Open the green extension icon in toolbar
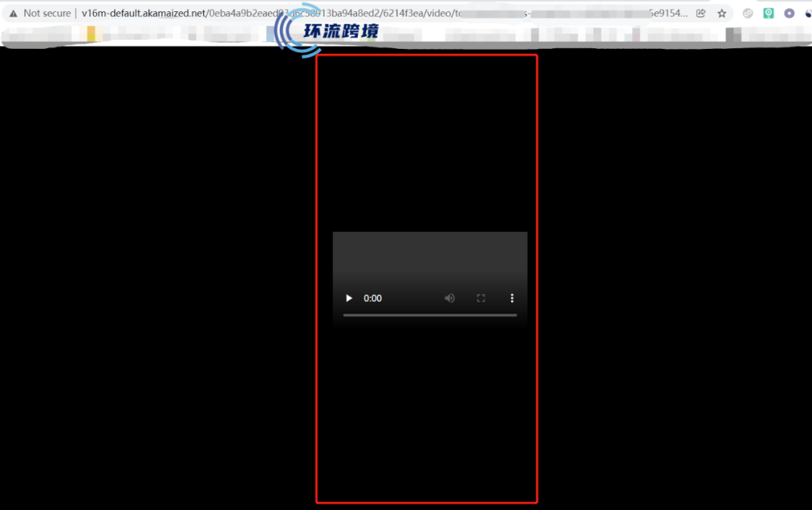This screenshot has height=510, width=812. pyautogui.click(x=768, y=13)
